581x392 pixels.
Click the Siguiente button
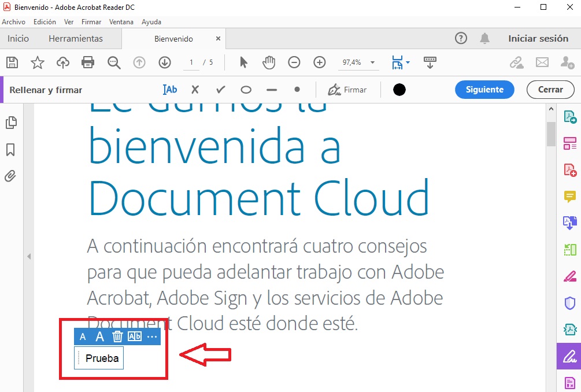click(484, 90)
